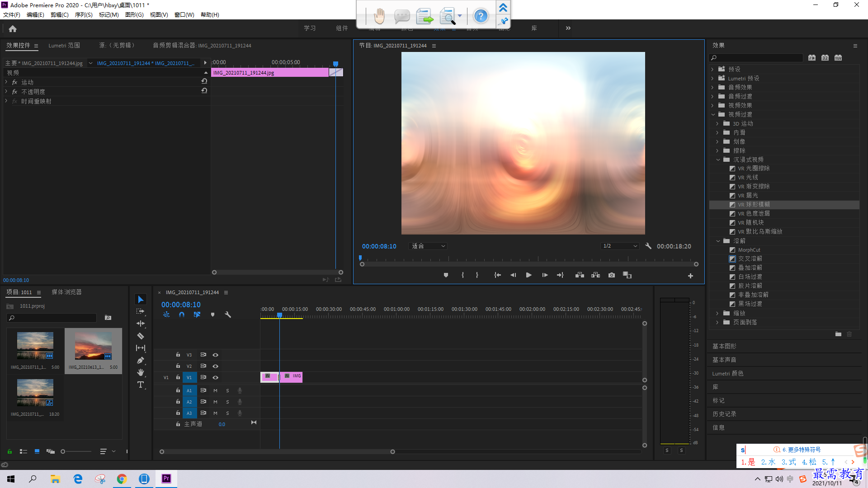Go to In point

[497, 275]
